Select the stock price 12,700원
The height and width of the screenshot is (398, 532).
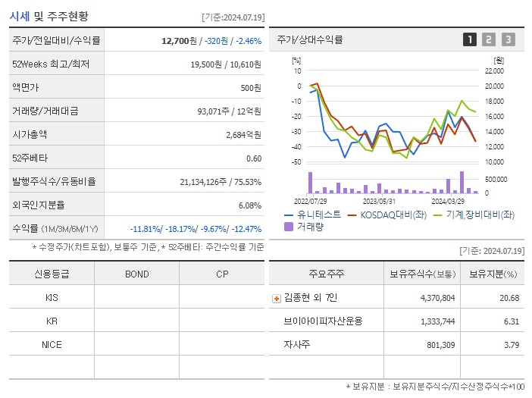point(179,41)
